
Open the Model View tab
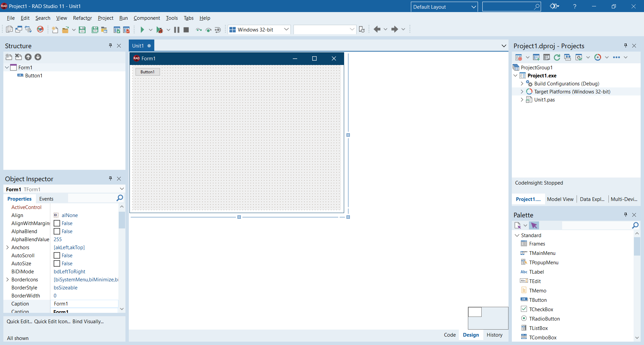[x=560, y=199]
